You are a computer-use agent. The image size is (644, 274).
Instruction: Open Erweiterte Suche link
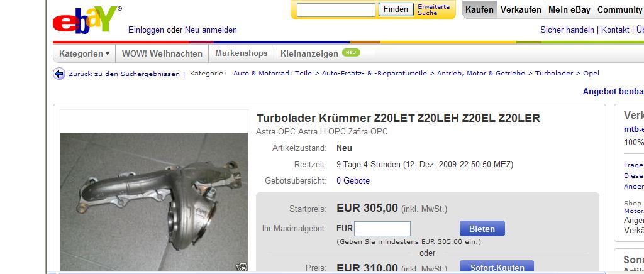click(x=434, y=9)
